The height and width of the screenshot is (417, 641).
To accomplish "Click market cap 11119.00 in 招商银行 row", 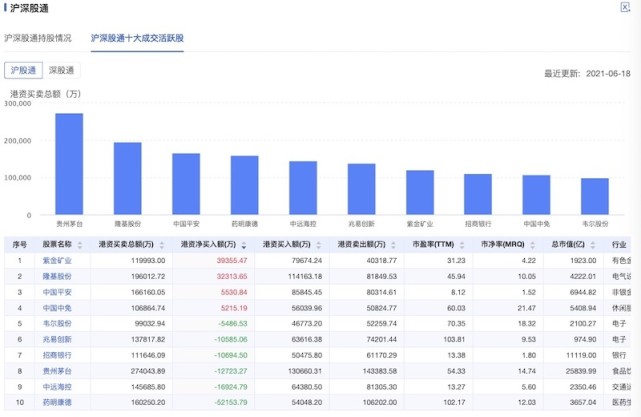I will pos(581,355).
